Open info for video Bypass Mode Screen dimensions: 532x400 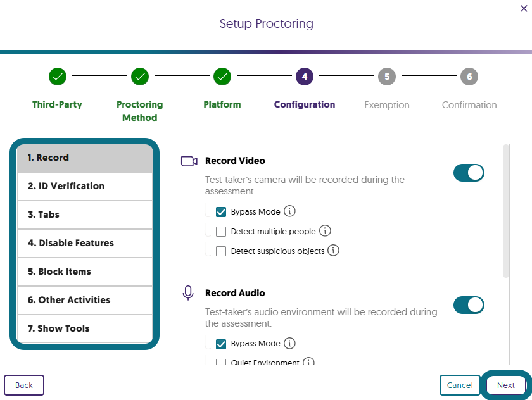289,211
